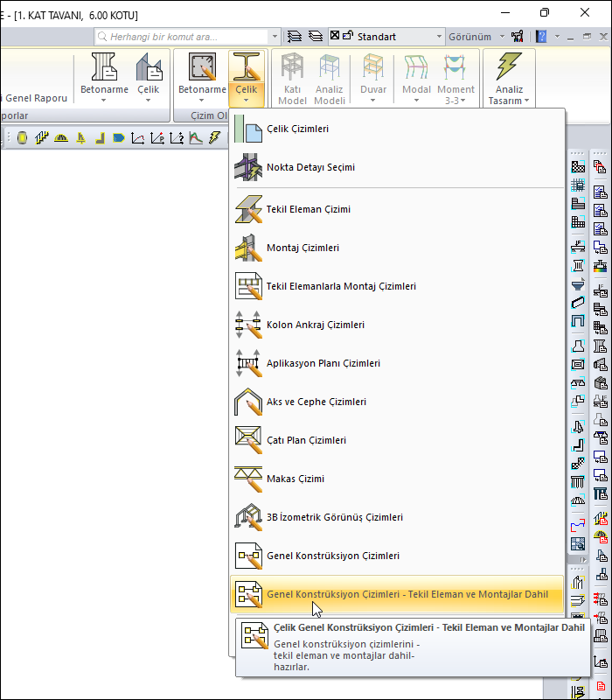Click rainbow stress foundation report icon
This screenshot has height=700, width=612.
click(601, 266)
